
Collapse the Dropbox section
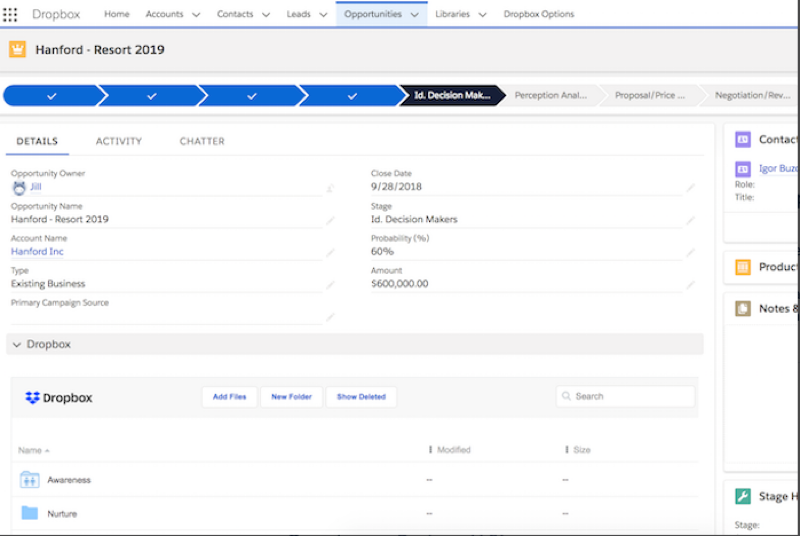click(17, 344)
